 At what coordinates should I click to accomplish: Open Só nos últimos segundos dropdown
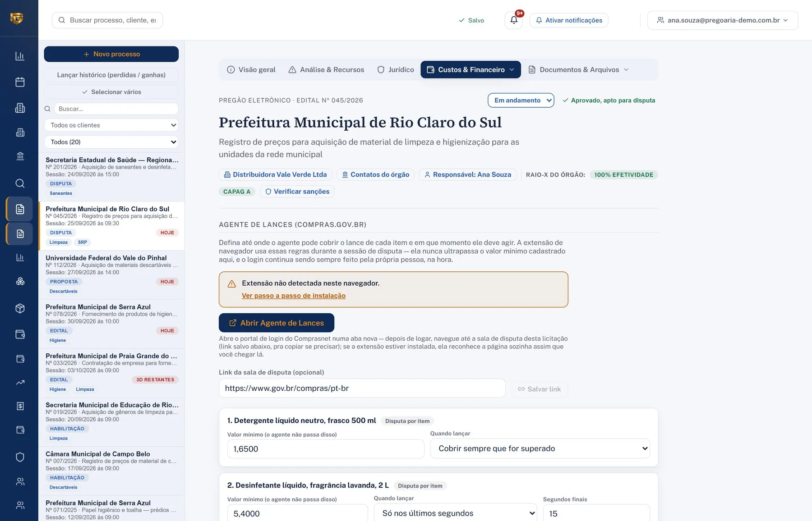click(x=456, y=513)
